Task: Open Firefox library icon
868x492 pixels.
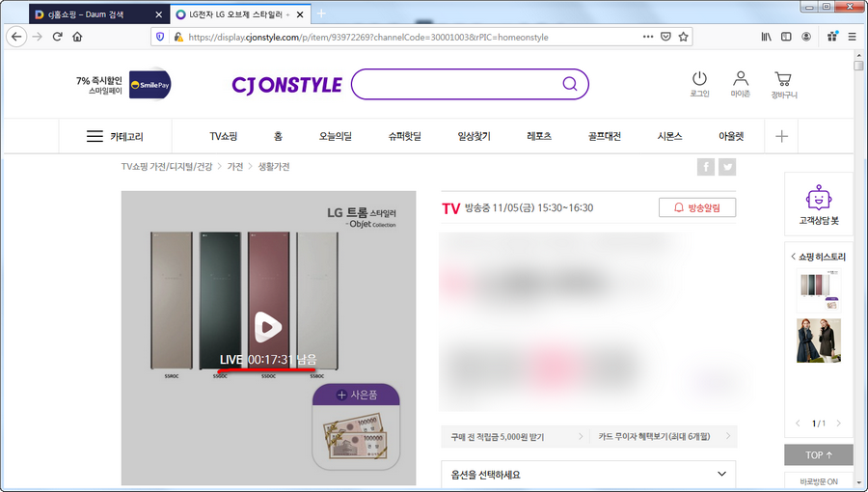Action: 766,37
